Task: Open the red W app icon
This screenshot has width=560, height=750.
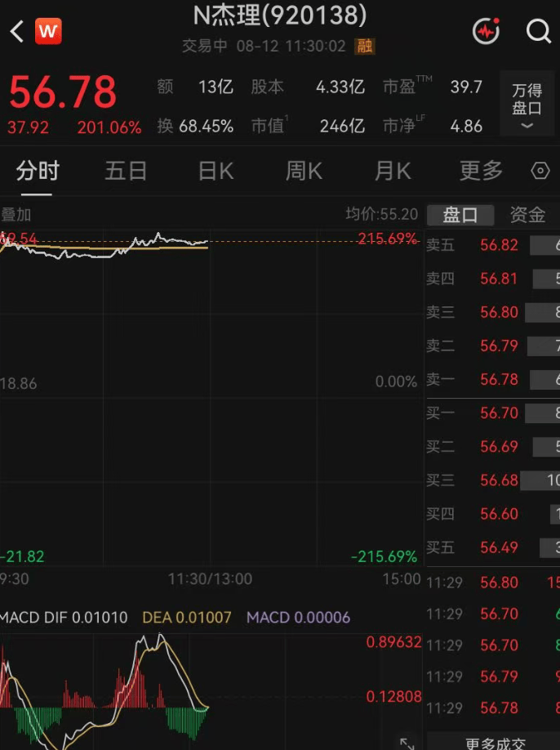Action: click(x=48, y=31)
